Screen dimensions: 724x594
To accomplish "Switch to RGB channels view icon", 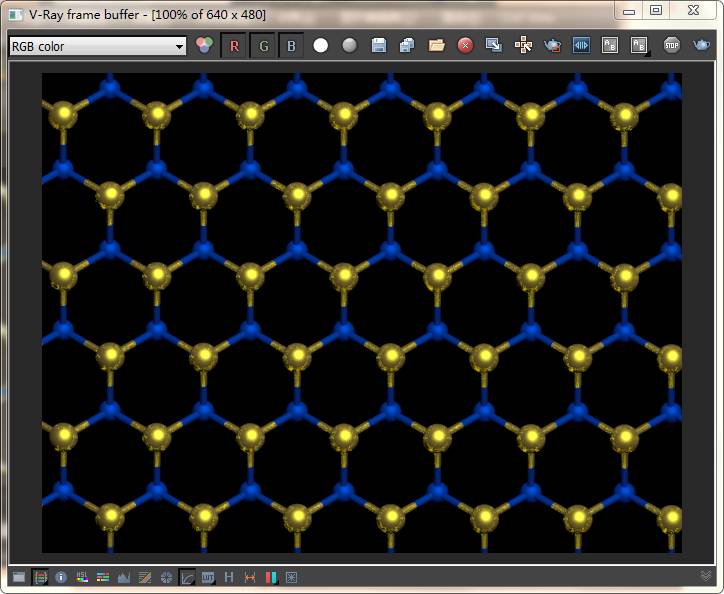I will (205, 46).
